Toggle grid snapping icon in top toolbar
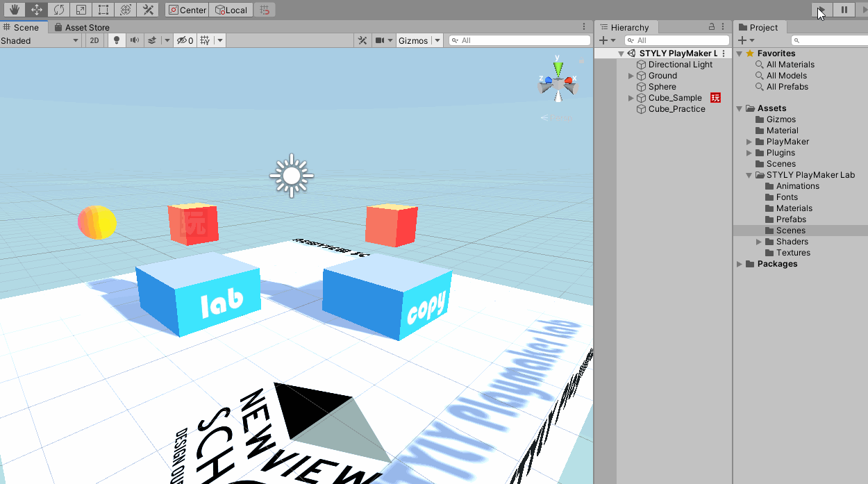The image size is (868, 484). tap(264, 10)
